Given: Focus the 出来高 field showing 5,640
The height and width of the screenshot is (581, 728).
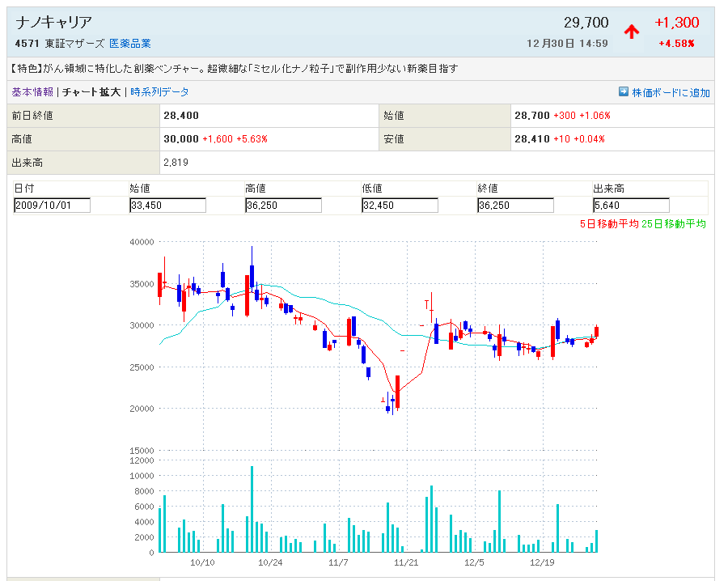Looking at the screenshot, I should pos(631,206).
